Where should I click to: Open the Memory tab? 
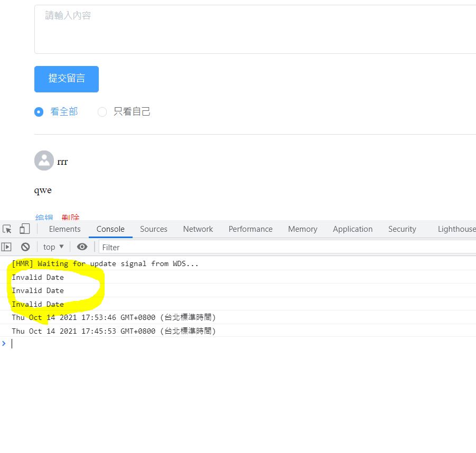[x=303, y=229]
